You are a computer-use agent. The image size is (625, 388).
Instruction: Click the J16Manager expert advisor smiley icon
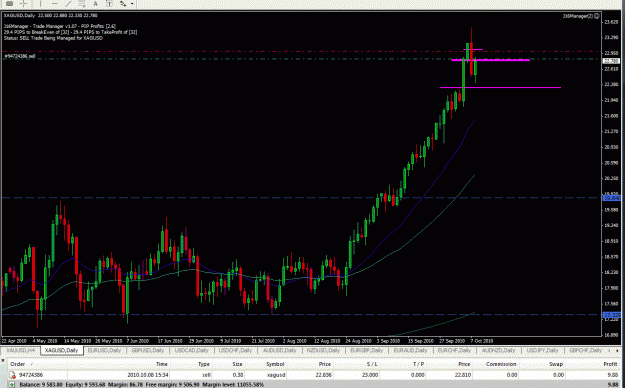(597, 16)
